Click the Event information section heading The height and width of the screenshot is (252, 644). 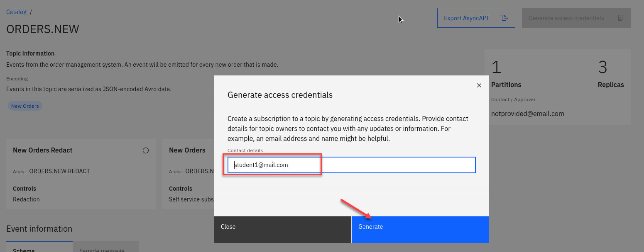[39, 229]
